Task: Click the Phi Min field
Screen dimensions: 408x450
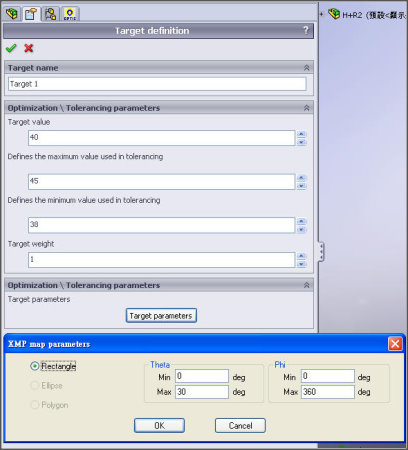Action: point(328,376)
